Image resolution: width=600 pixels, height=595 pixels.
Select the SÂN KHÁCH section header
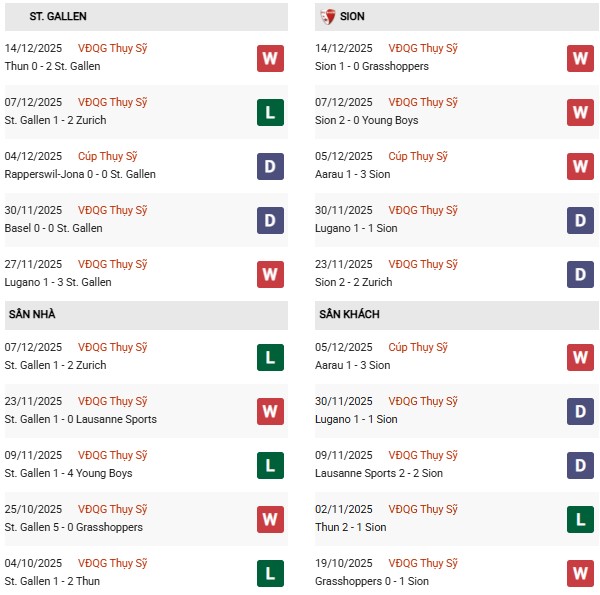pos(350,315)
